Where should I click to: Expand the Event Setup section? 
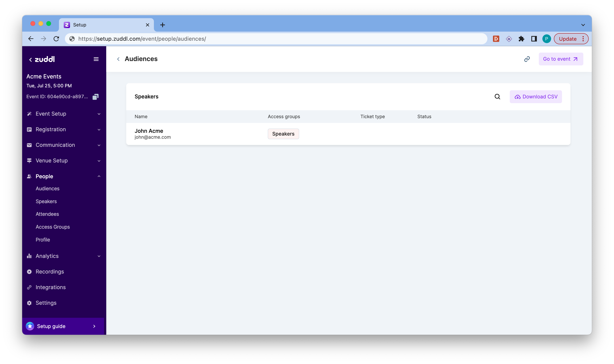pos(99,114)
